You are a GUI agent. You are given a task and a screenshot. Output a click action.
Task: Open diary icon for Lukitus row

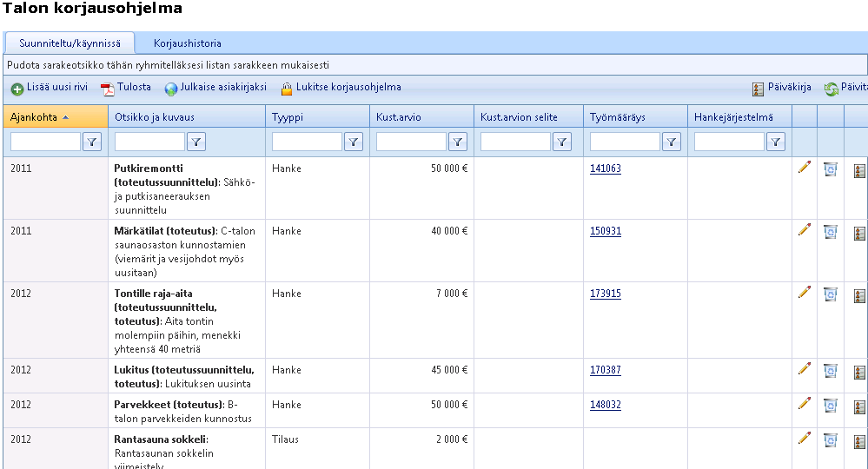[x=859, y=373]
